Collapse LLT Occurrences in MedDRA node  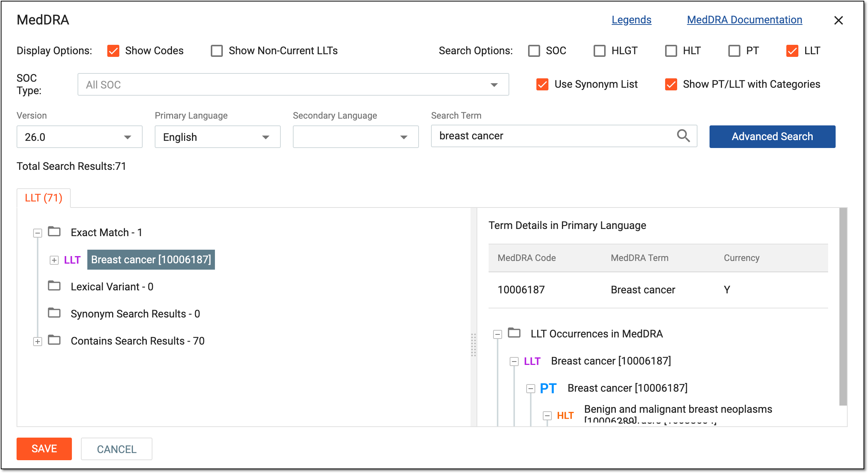[x=498, y=334]
